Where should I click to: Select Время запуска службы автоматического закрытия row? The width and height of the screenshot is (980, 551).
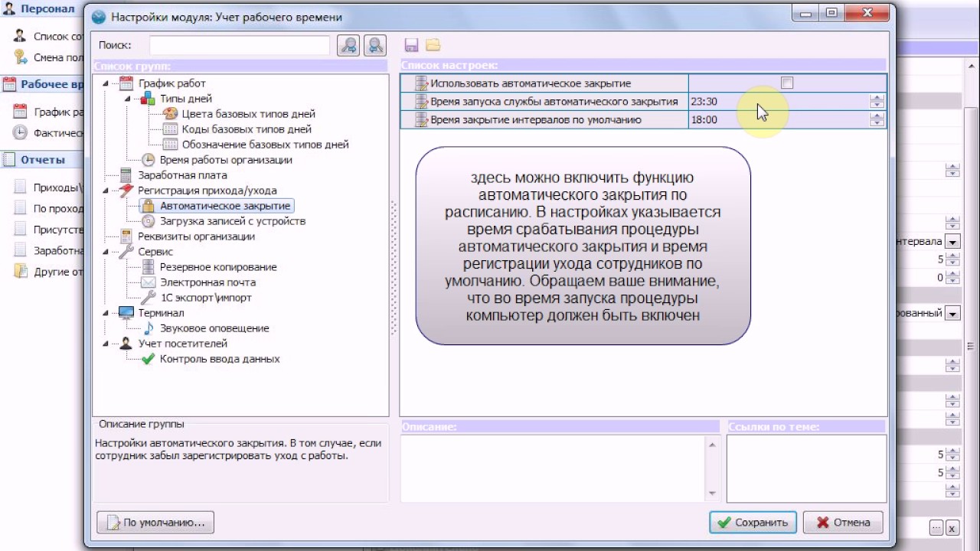[643, 102]
